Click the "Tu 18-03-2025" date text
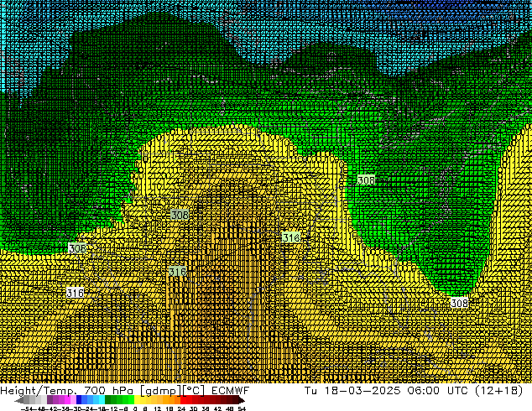The image size is (532, 411). (x=352, y=391)
